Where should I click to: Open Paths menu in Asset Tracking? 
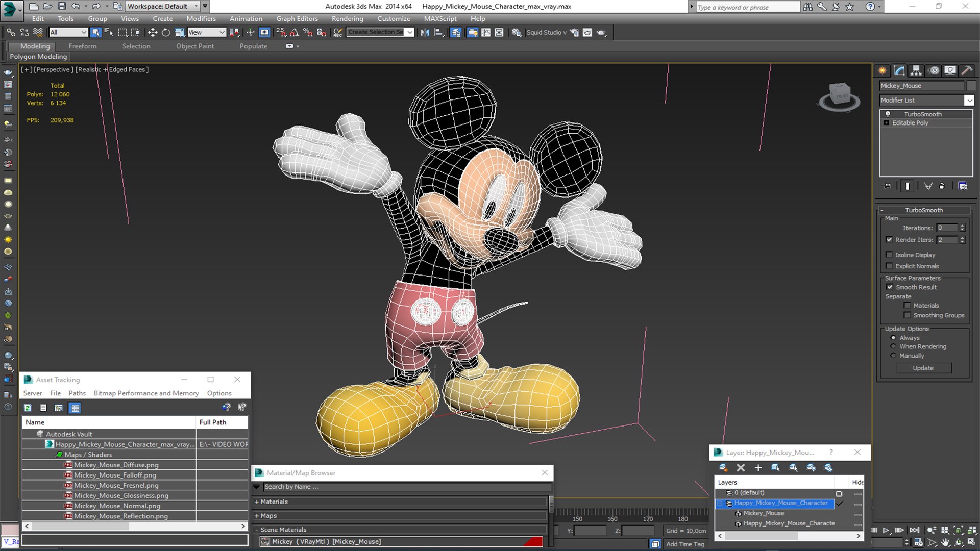coord(77,393)
